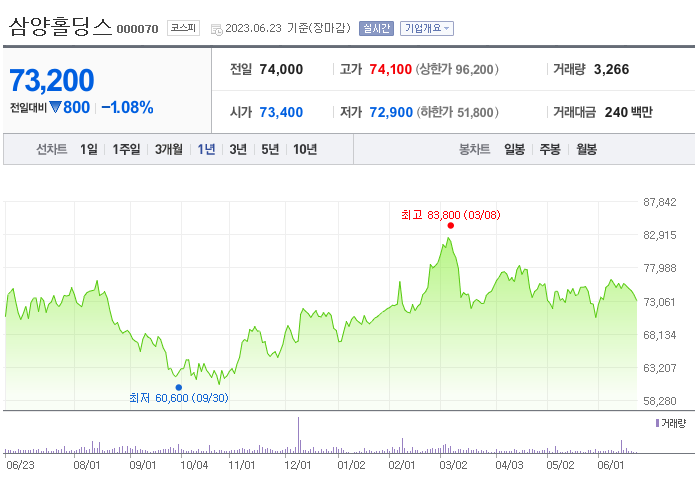Select the 1일 line chart tab
This screenshot has width=695, height=485.
(x=89, y=149)
